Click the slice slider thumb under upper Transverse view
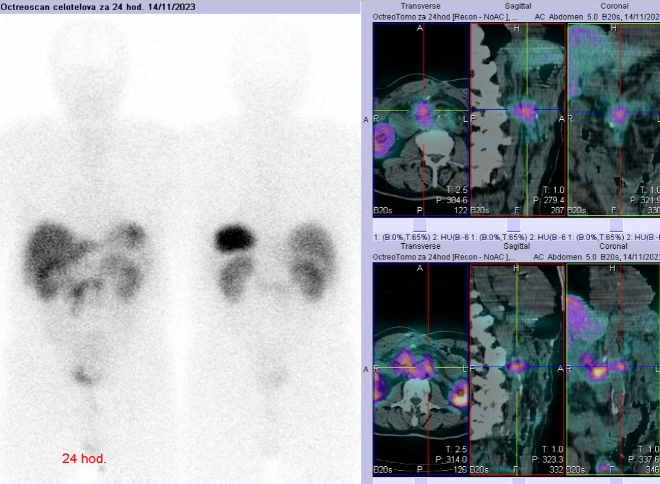 [420, 225]
